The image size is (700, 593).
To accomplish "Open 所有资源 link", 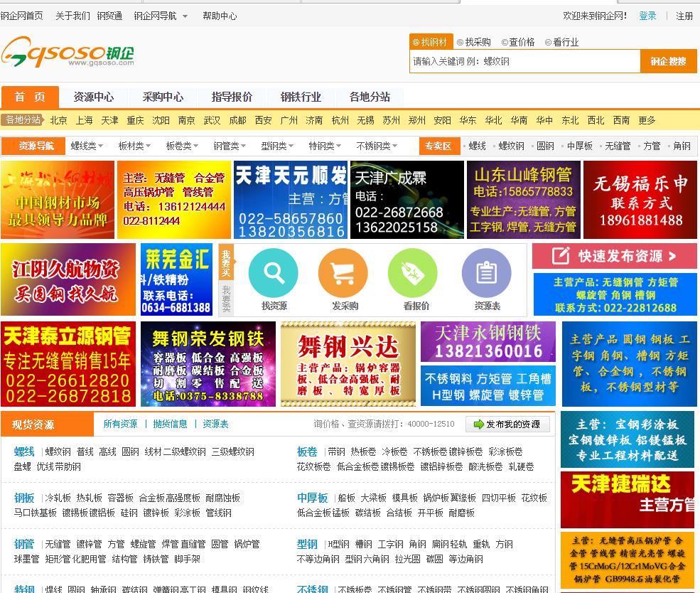I will pyautogui.click(x=120, y=424).
